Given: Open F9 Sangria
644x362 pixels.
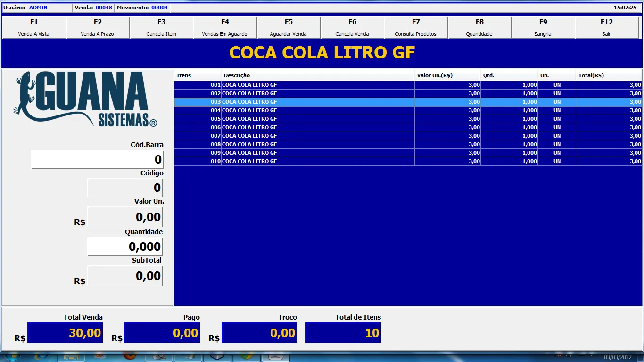Looking at the screenshot, I should [x=543, y=28].
